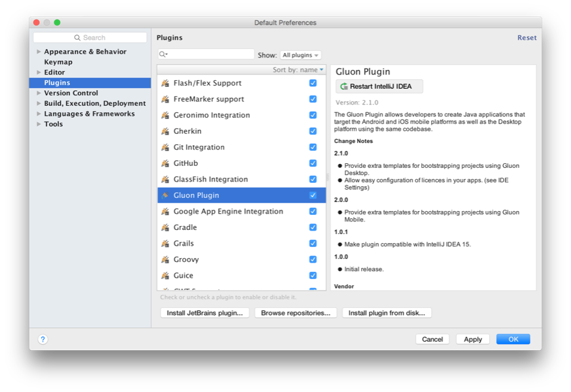
Task: Toggle the GitHub plugin checkbox
Action: point(313,163)
